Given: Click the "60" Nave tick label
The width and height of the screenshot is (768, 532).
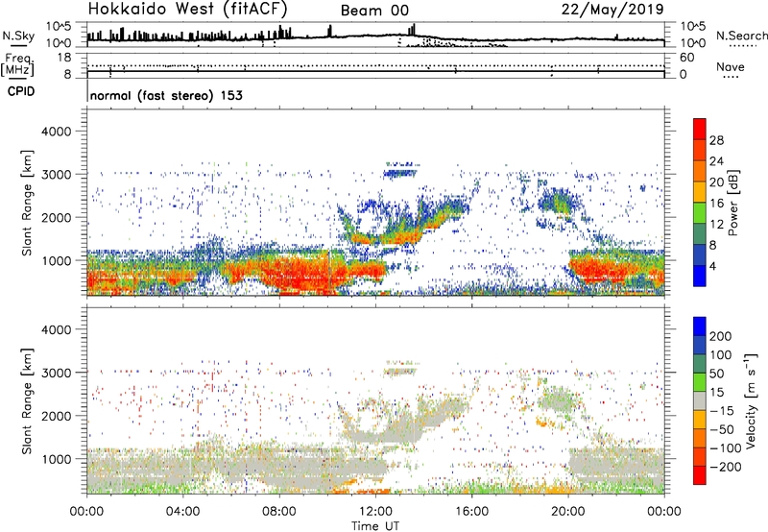Looking at the screenshot, I should pos(687,58).
